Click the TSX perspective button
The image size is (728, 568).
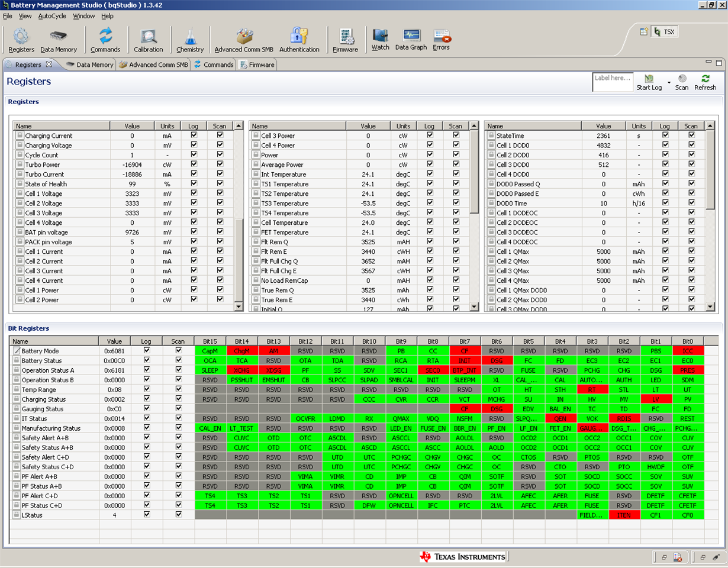[x=665, y=32]
